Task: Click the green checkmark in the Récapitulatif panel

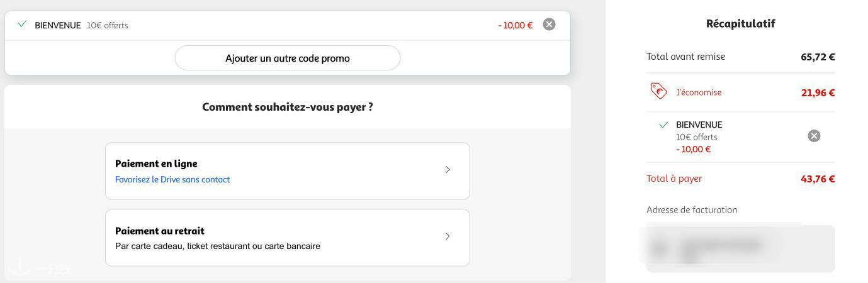Action: click(663, 125)
